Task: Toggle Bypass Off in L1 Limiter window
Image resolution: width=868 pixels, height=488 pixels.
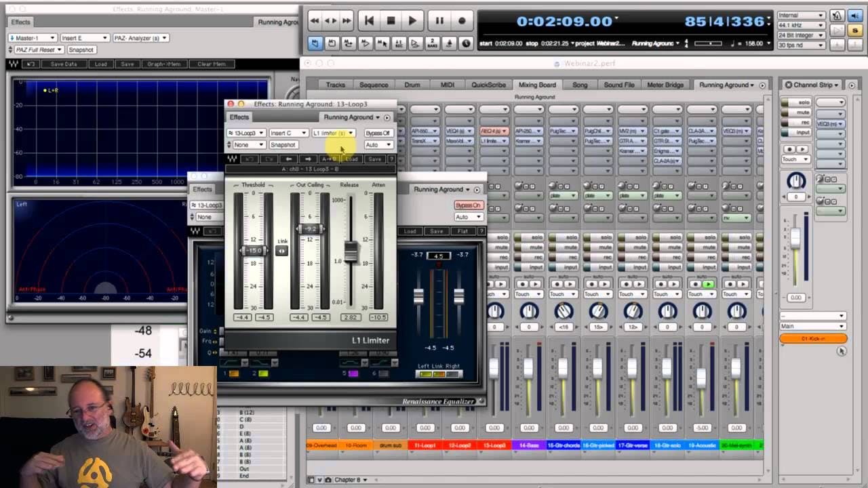Action: click(x=378, y=133)
